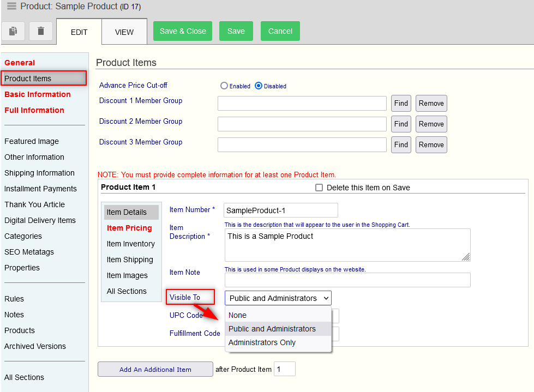Open Other Information section
The height and width of the screenshot is (392, 534).
(34, 157)
